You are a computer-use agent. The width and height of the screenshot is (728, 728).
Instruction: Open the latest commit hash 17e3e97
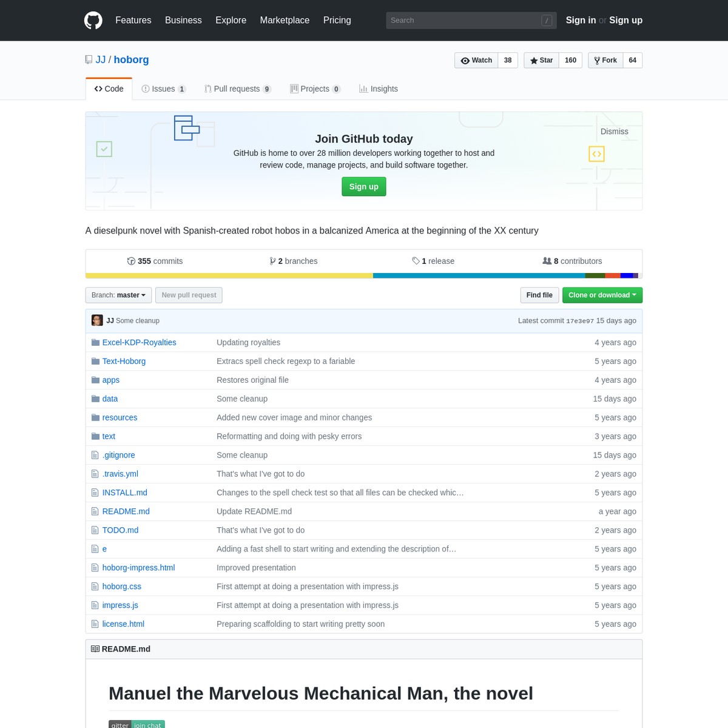[580, 321]
